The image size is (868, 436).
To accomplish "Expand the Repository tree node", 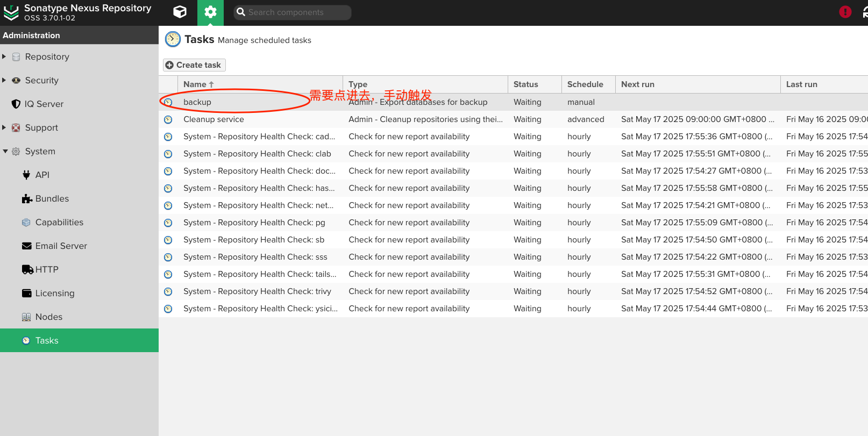I will (x=4, y=56).
